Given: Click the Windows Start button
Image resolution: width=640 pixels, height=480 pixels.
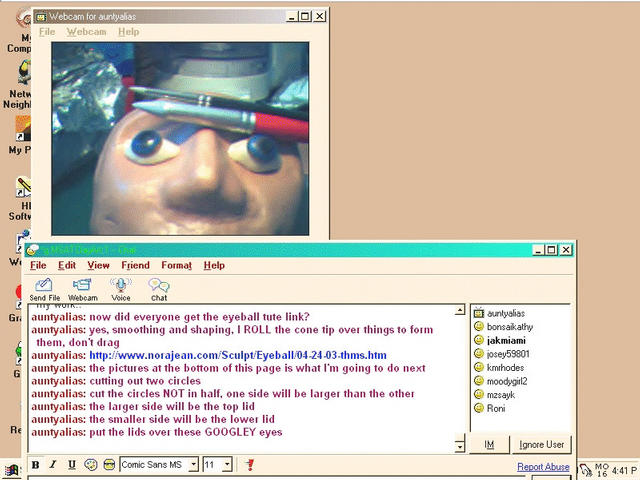Looking at the screenshot, I should click(11, 472).
